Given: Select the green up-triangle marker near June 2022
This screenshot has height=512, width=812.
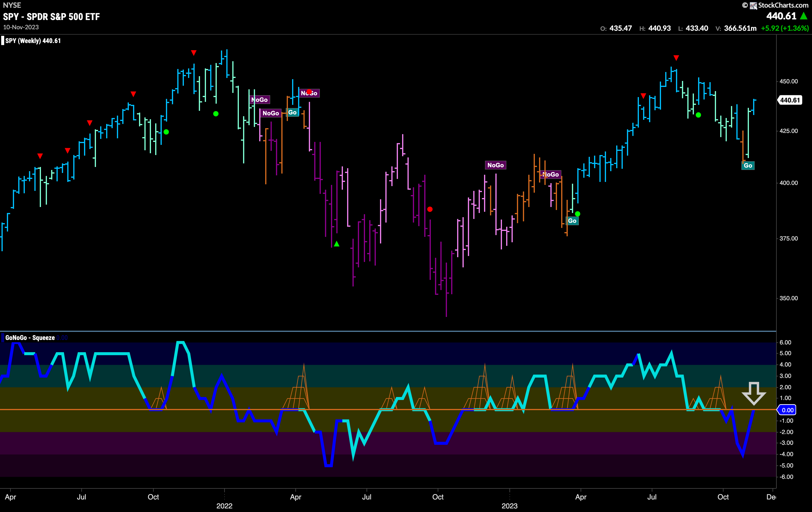Looking at the screenshot, I should click(x=337, y=244).
